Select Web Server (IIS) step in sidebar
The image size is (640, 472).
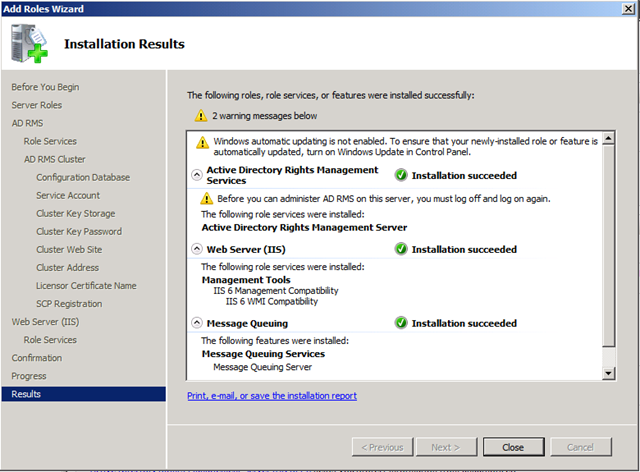(x=45, y=322)
